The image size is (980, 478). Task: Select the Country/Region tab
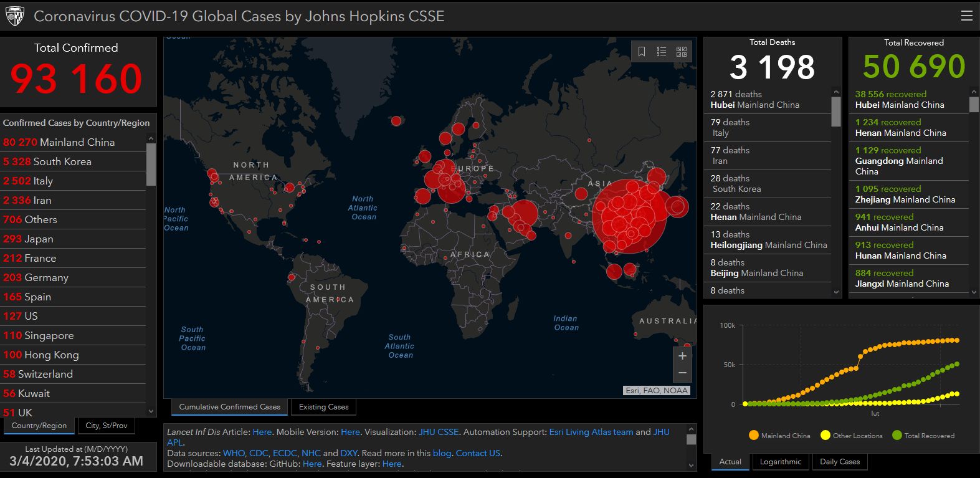[39, 426]
